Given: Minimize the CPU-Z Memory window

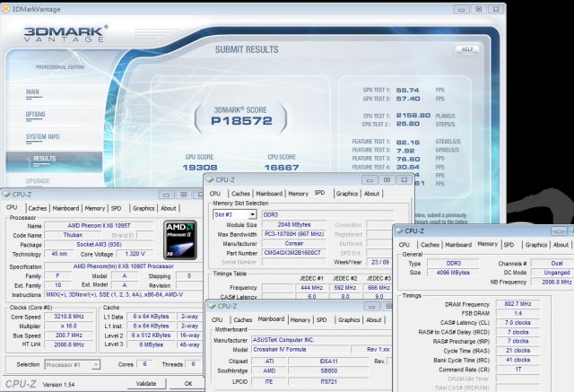Looking at the screenshot, I should click(559, 231).
